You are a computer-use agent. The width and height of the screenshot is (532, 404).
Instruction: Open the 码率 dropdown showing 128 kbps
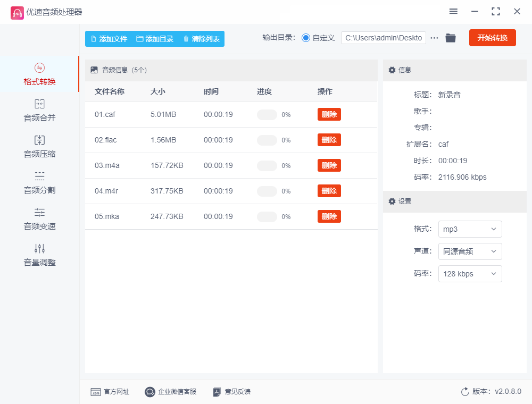pyautogui.click(x=470, y=274)
